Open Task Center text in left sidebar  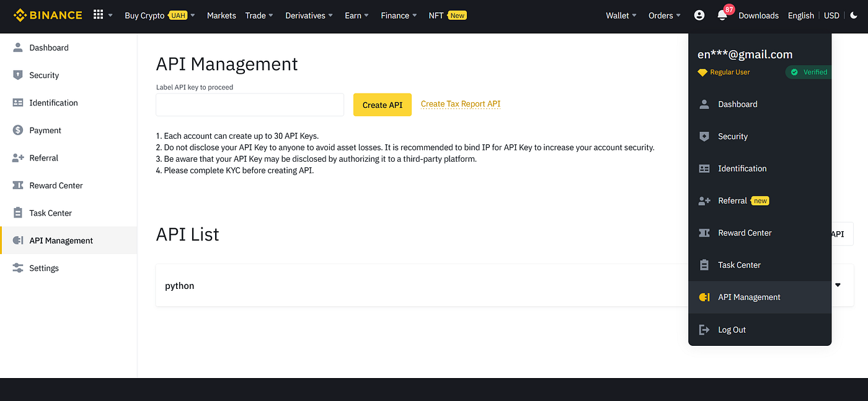[51, 213]
